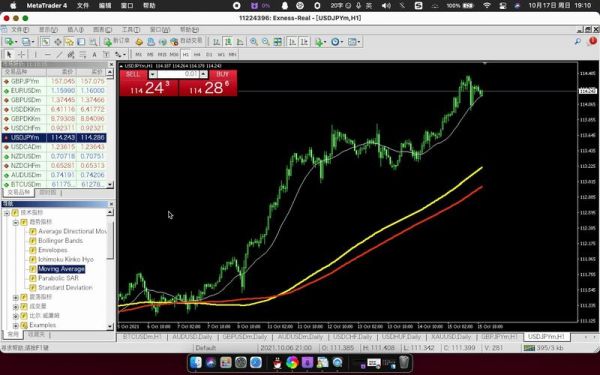The width and height of the screenshot is (600, 375).
Task: Select Bollinger Bands indicator
Action: click(x=60, y=241)
